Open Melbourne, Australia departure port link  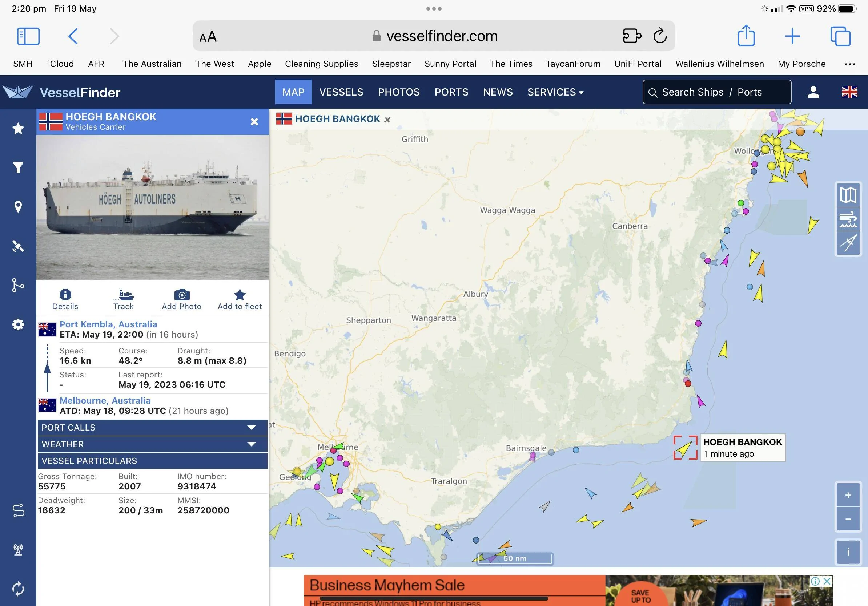(105, 400)
